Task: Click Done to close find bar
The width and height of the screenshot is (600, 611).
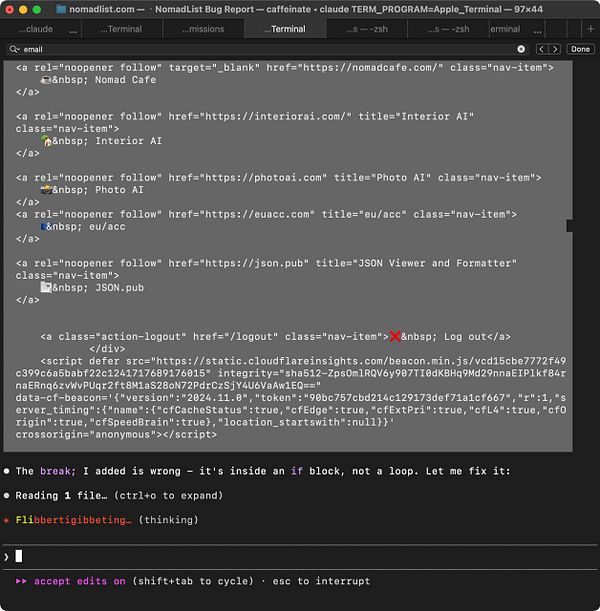Action: (x=580, y=49)
